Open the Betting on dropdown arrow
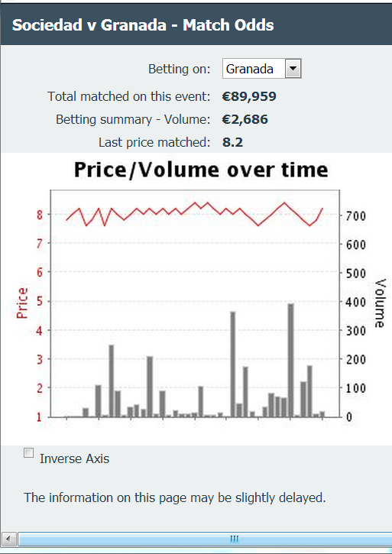Image resolution: width=392 pixels, height=554 pixels. (x=293, y=69)
